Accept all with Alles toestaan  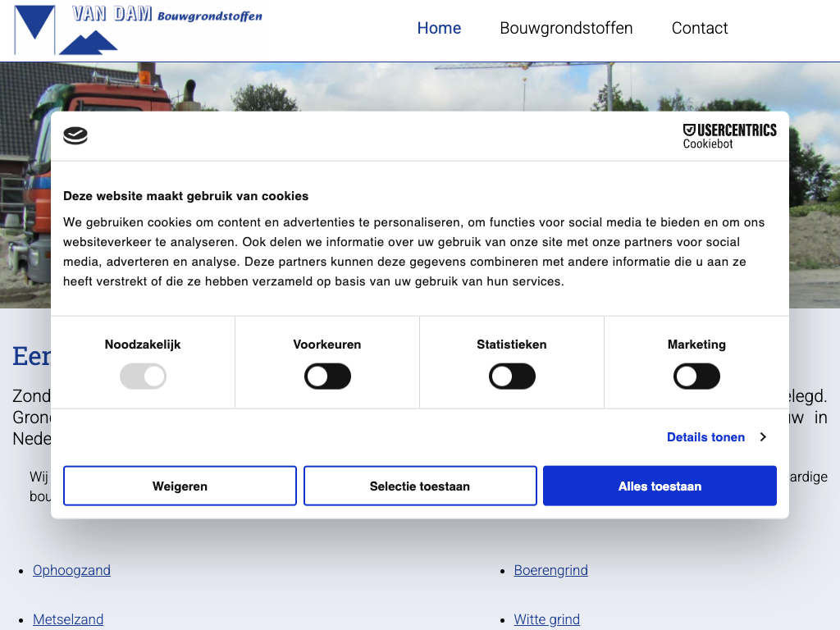point(660,486)
